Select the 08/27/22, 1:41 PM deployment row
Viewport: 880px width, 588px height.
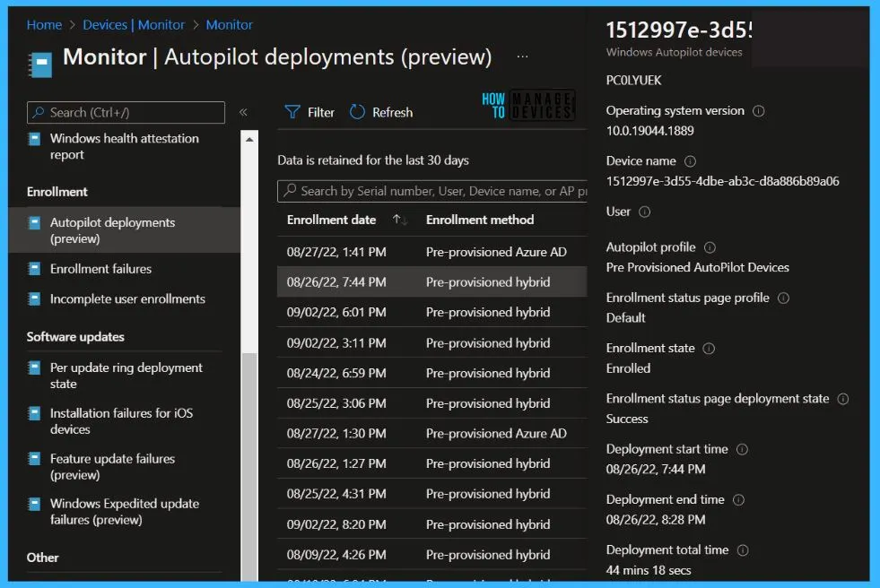432,252
